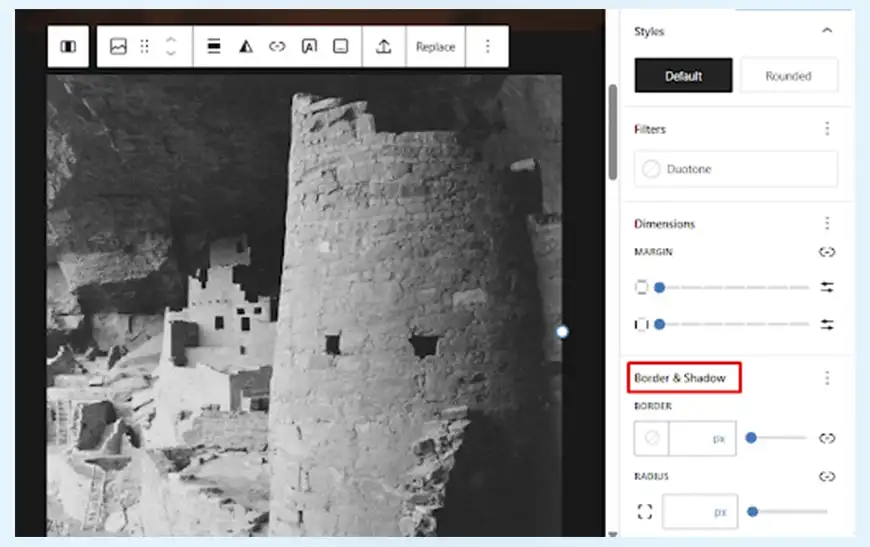Click the radius value input field
The height and width of the screenshot is (547, 870).
(x=700, y=511)
